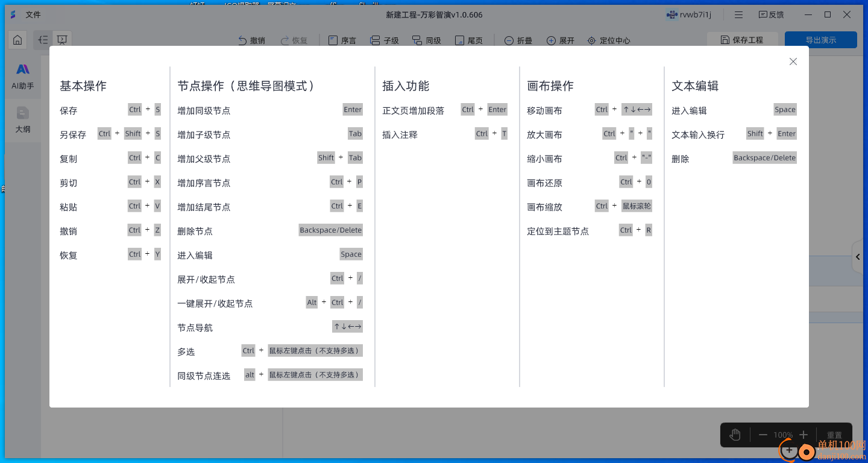868x463 pixels.
Task: Click 放大画布 label
Action: tap(544, 134)
